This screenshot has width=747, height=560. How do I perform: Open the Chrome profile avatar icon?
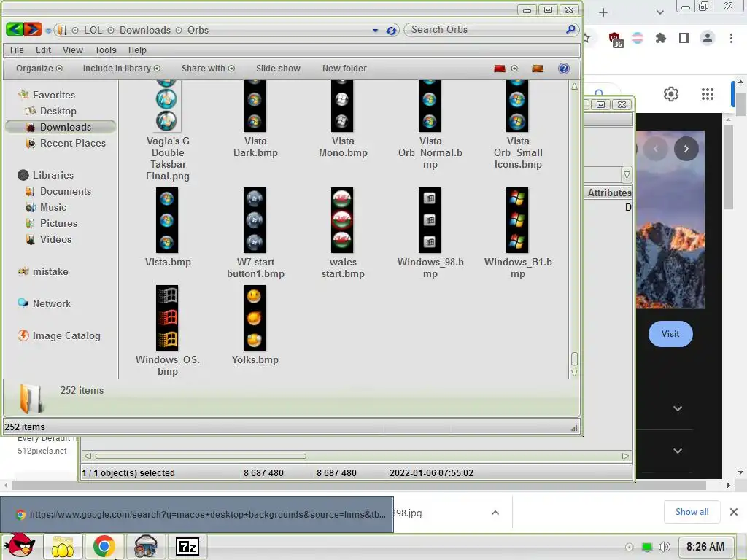(708, 38)
